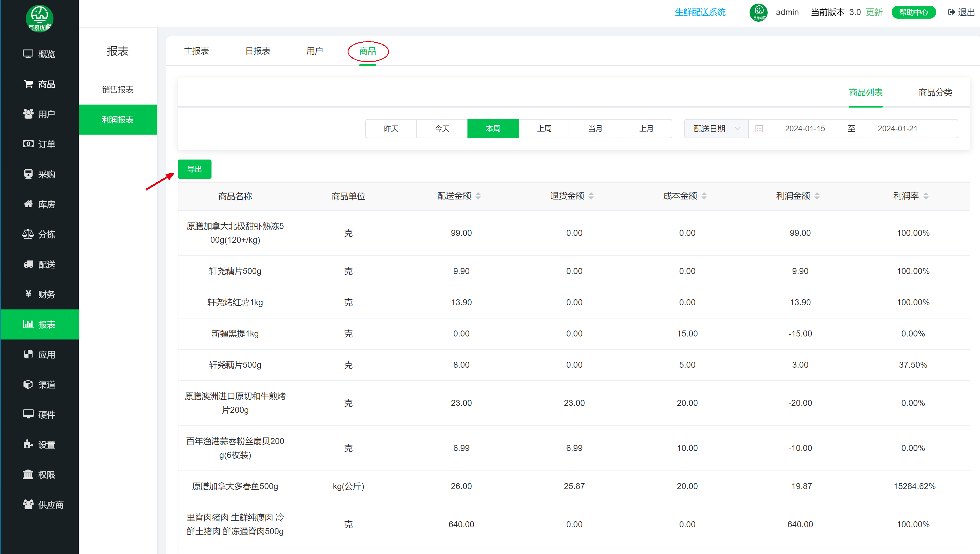Open the 分拣 sorting scales icon
Viewport: 980px width, 554px height.
click(28, 234)
